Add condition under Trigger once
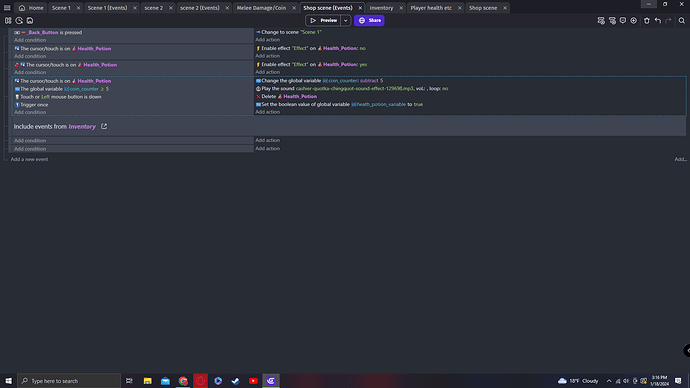The width and height of the screenshot is (690, 388). point(30,112)
